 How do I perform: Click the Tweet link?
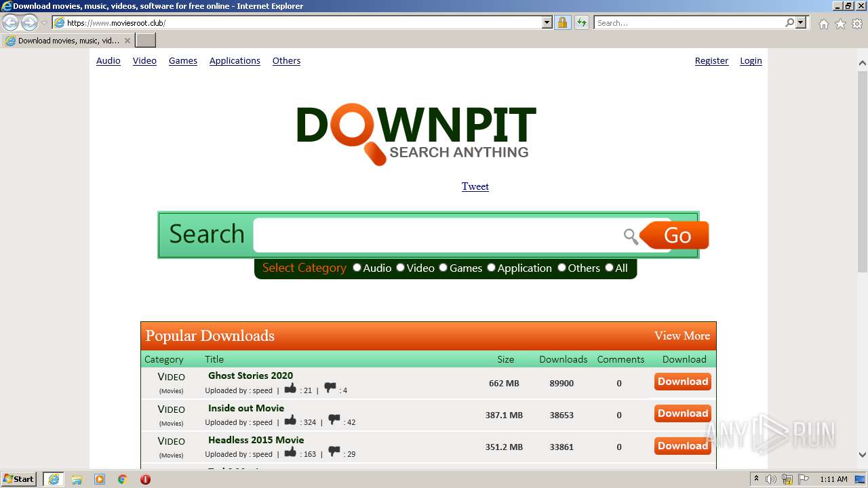[x=475, y=186]
